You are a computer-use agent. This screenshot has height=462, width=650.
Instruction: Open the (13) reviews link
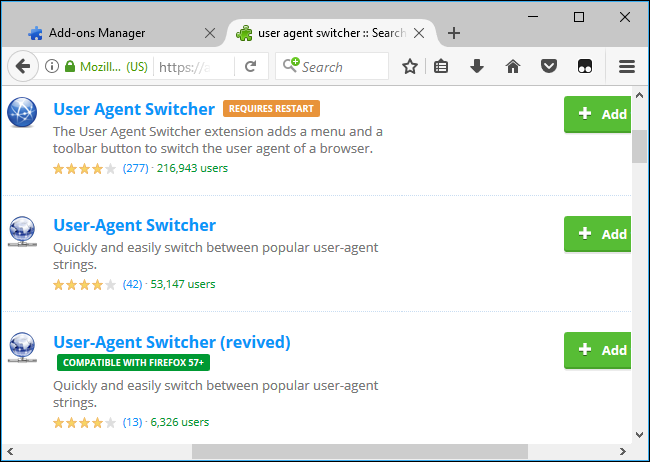[x=132, y=422]
